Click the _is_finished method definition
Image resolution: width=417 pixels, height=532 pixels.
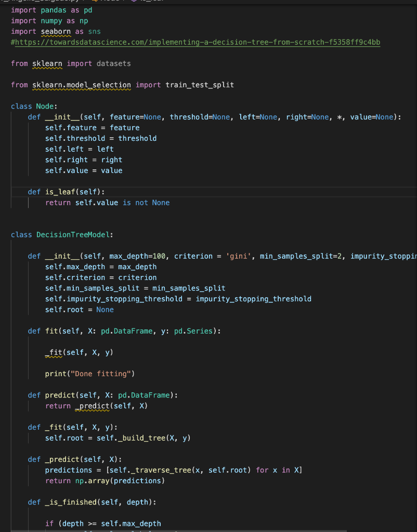pyautogui.click(x=71, y=502)
